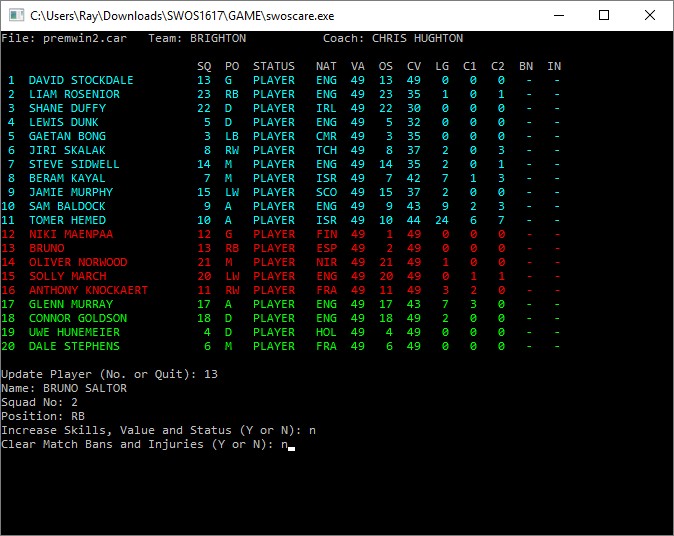Click the scrollbar down arrow
Screen dimensions: 674x536
coord(665,527)
